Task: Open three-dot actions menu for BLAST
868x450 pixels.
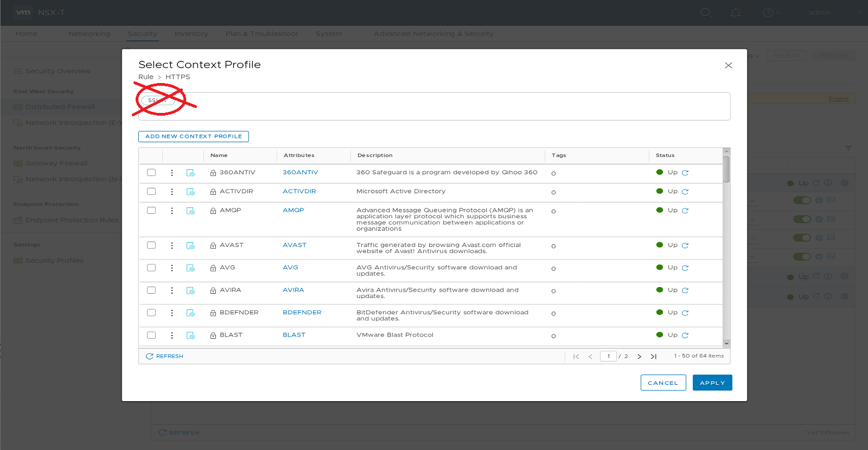Action: point(172,335)
